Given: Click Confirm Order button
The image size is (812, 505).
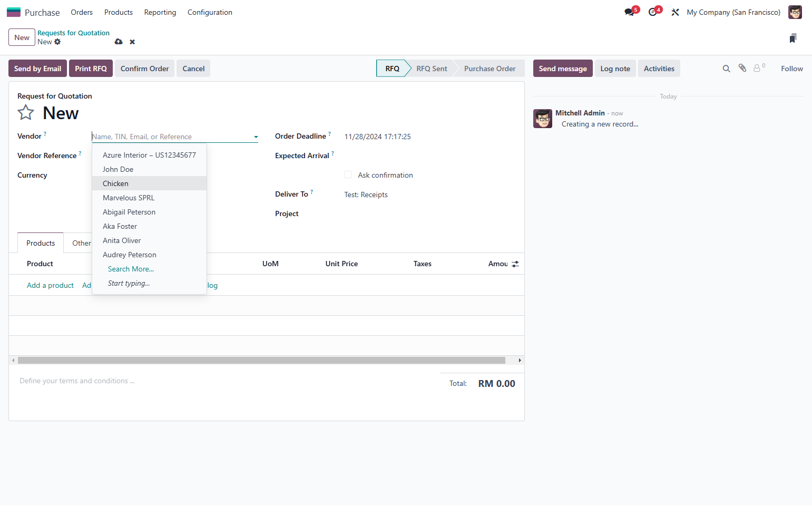Looking at the screenshot, I should coord(144,69).
